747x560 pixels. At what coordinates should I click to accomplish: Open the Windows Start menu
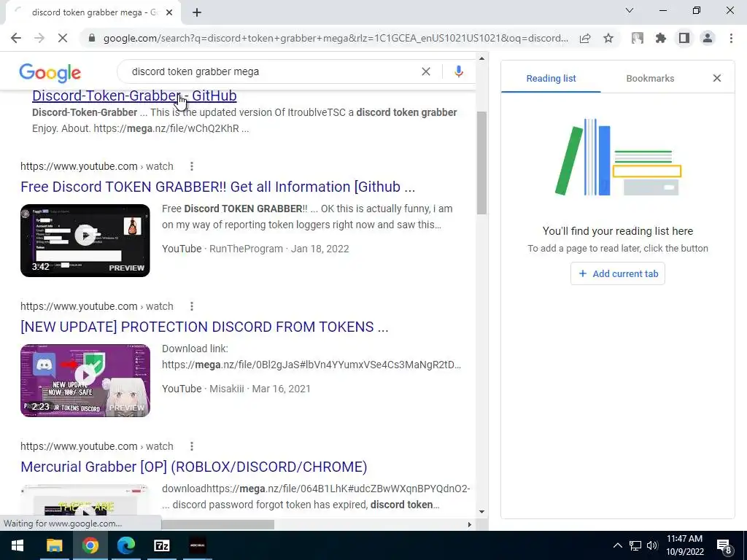coord(18,545)
